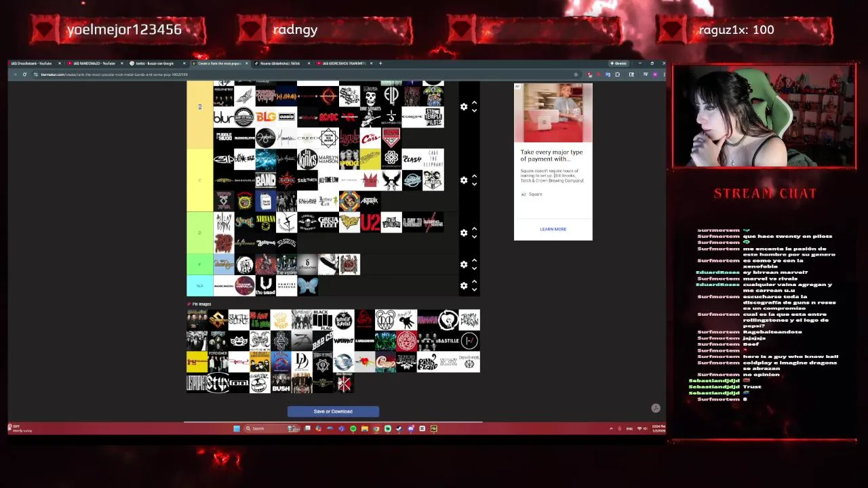This screenshot has height=488, width=868.
Task: Bookmark this page with star icon
Action: pos(576,75)
